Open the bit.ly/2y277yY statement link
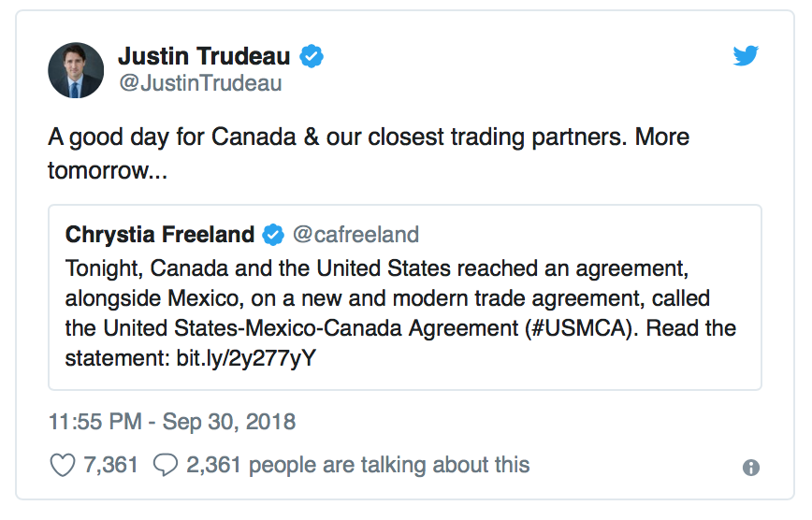812x520 pixels. 246,358
